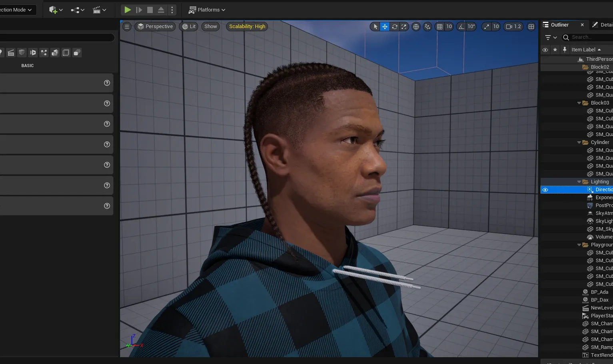Click the select objects arrow tool

tap(375, 26)
